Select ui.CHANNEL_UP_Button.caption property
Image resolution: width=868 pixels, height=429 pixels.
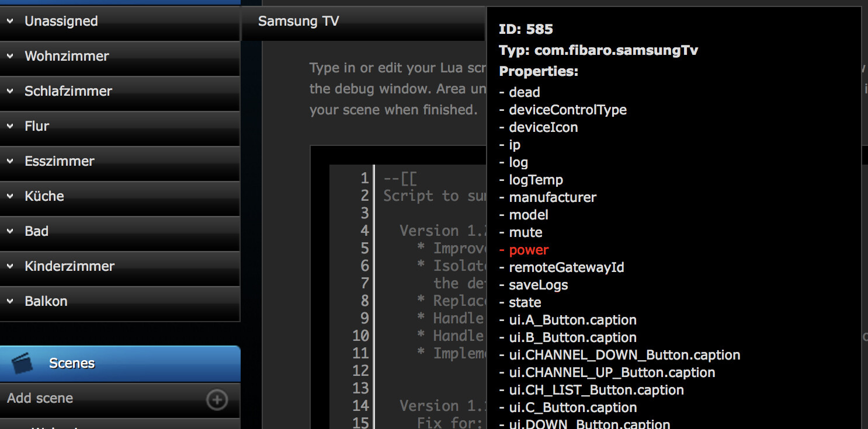[x=612, y=372]
